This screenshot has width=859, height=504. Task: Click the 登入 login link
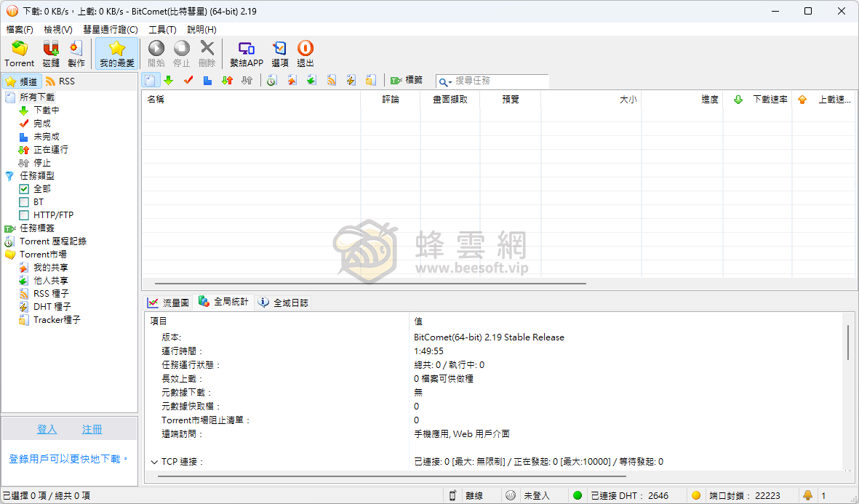(x=47, y=430)
